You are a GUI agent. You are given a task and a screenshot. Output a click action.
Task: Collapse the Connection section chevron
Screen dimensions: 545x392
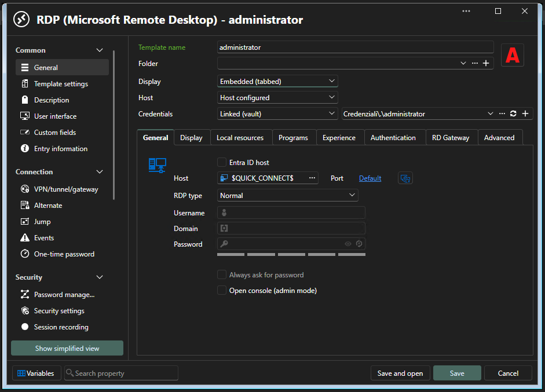tap(100, 171)
